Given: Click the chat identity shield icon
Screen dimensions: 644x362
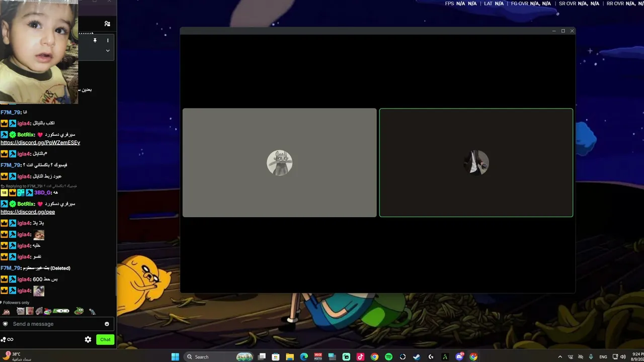Looking at the screenshot, I should point(6,324).
